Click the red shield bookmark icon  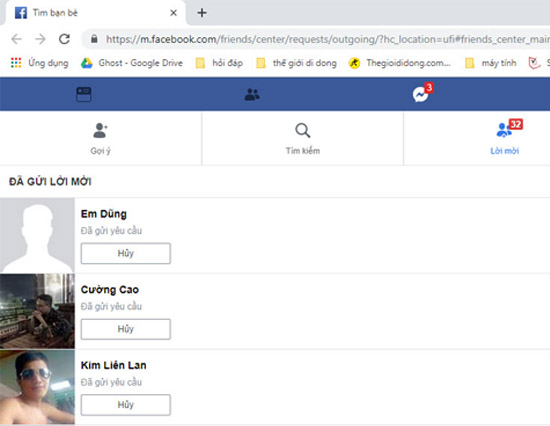point(534,63)
